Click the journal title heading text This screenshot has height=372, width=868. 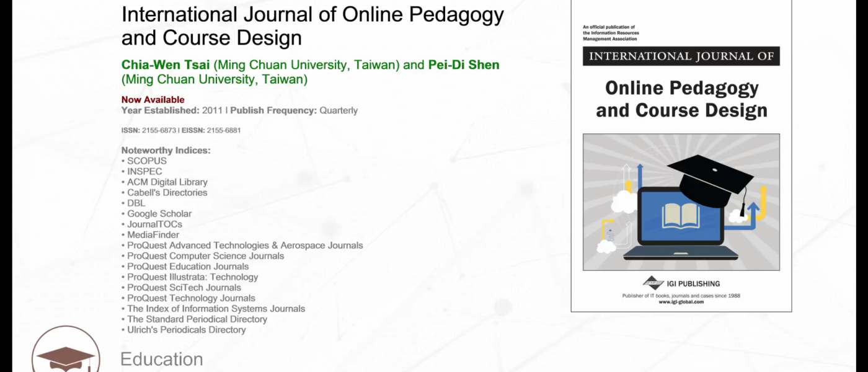pos(312,26)
